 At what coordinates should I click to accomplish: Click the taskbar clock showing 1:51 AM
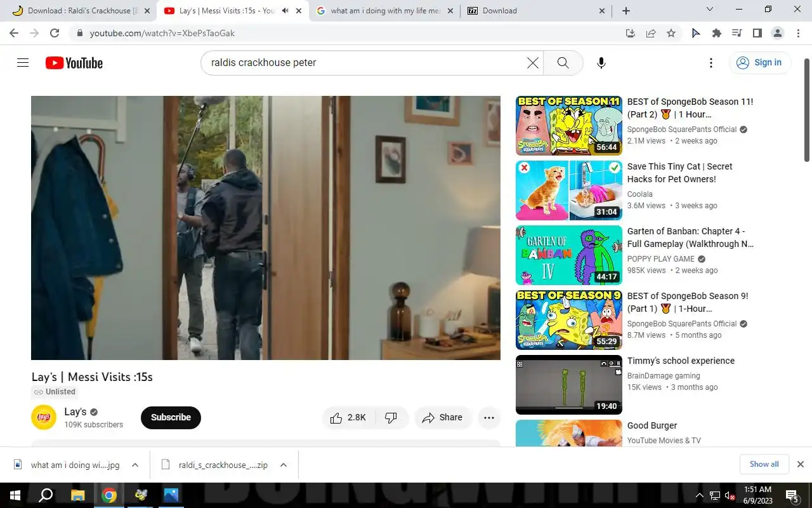click(x=757, y=495)
